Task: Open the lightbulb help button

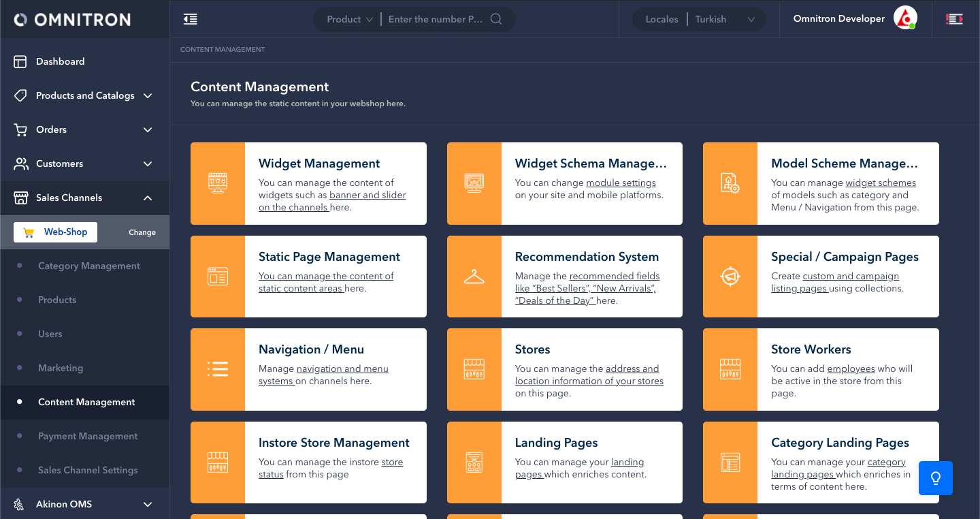Action: [x=935, y=478]
